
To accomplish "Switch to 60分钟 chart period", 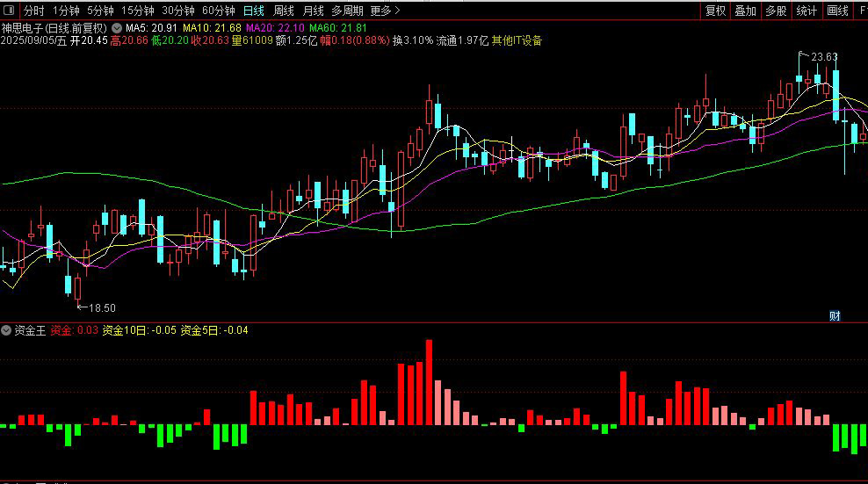I will coord(218,11).
